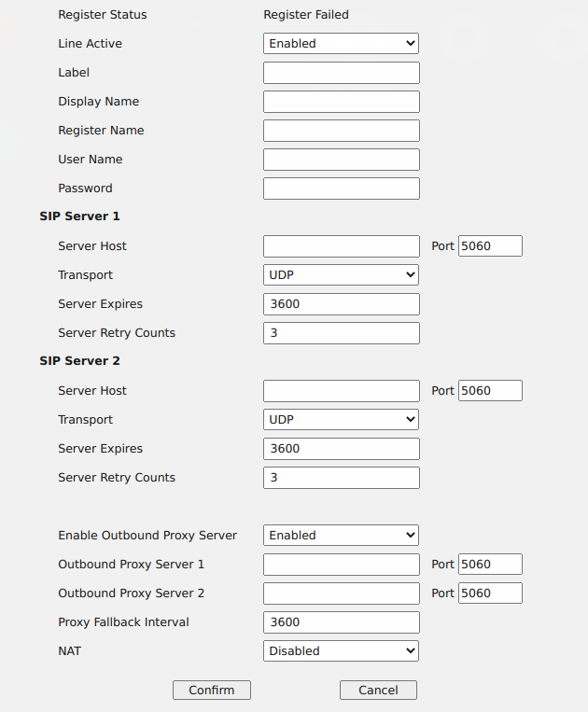Open the Line Active dropdown
This screenshot has height=712, width=588.
[x=341, y=44]
